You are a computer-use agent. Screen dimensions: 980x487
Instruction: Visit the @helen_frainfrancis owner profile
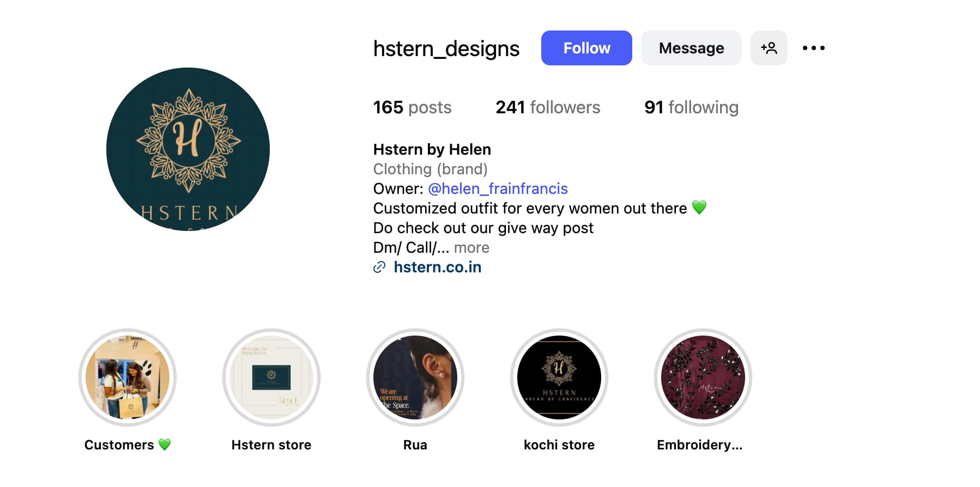click(x=498, y=189)
